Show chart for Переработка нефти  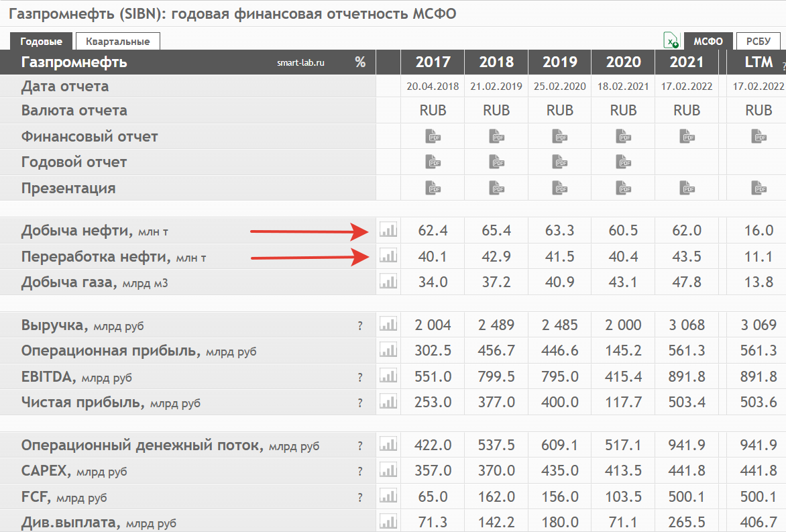point(388,256)
